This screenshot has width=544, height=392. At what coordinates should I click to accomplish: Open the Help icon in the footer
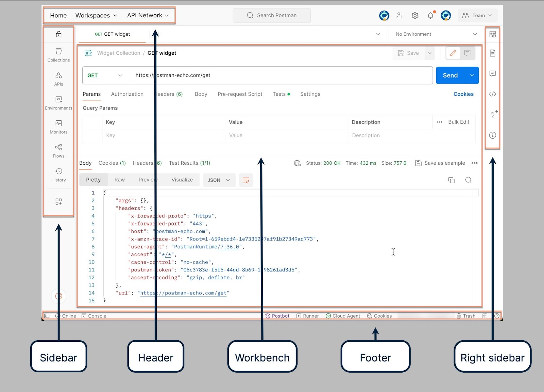point(497,316)
